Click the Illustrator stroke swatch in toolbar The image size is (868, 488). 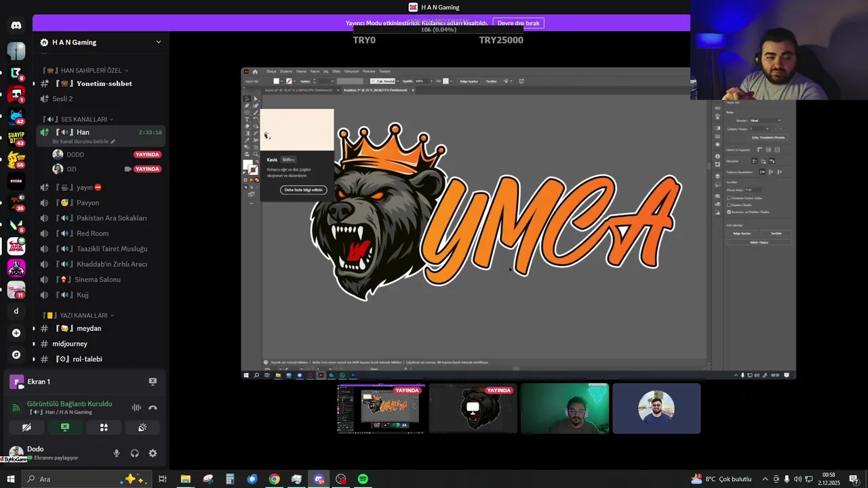click(253, 170)
